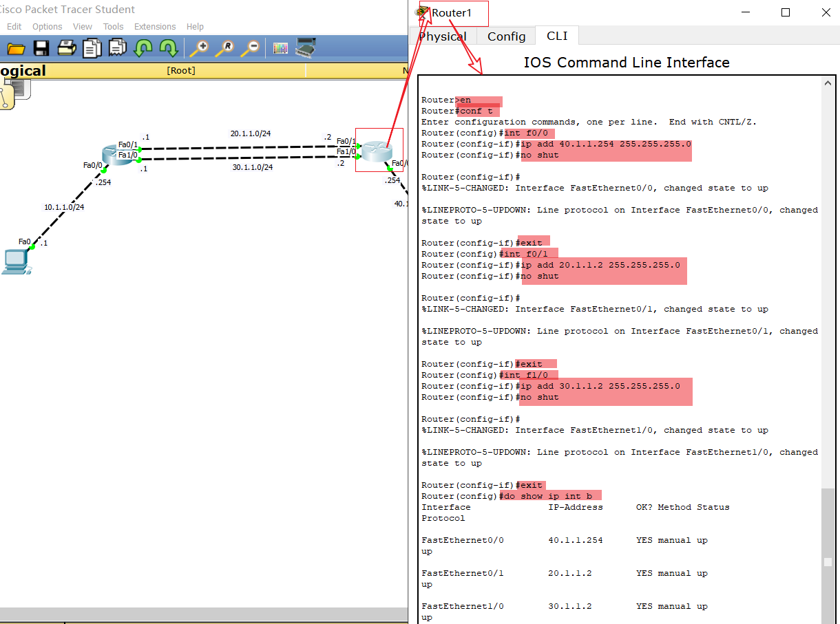
Task: Open the View menu
Action: (83, 26)
